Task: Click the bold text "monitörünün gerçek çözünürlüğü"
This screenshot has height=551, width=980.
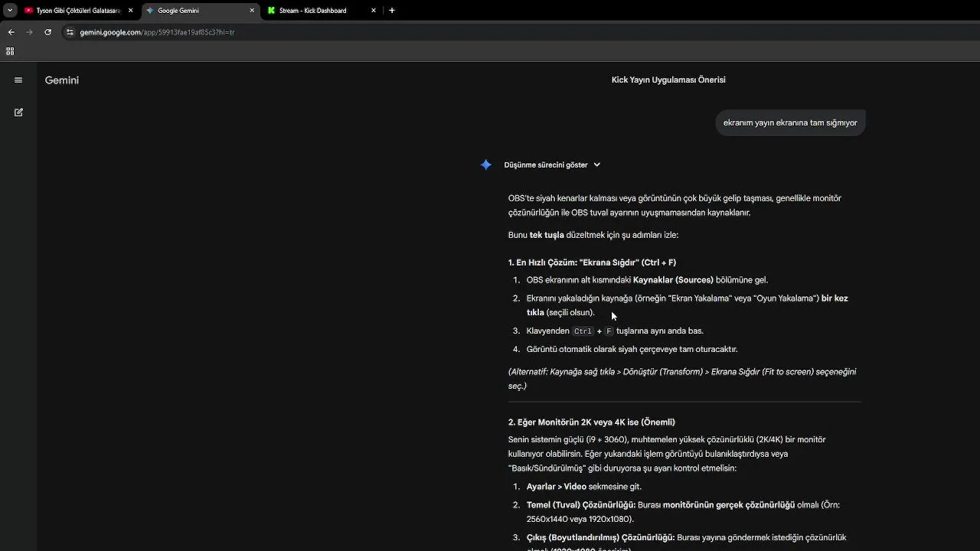Action: click(x=729, y=505)
